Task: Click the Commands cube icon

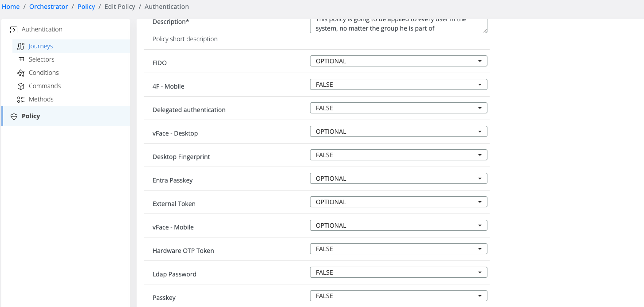Action: point(20,86)
